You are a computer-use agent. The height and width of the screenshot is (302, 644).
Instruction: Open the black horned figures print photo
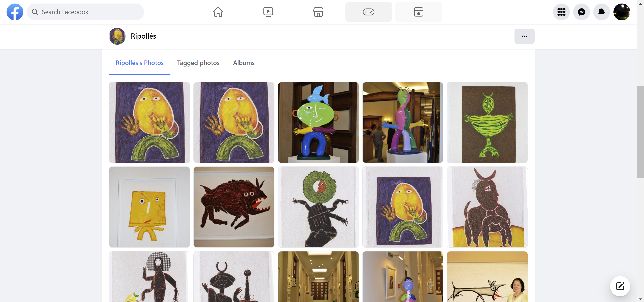point(234,277)
